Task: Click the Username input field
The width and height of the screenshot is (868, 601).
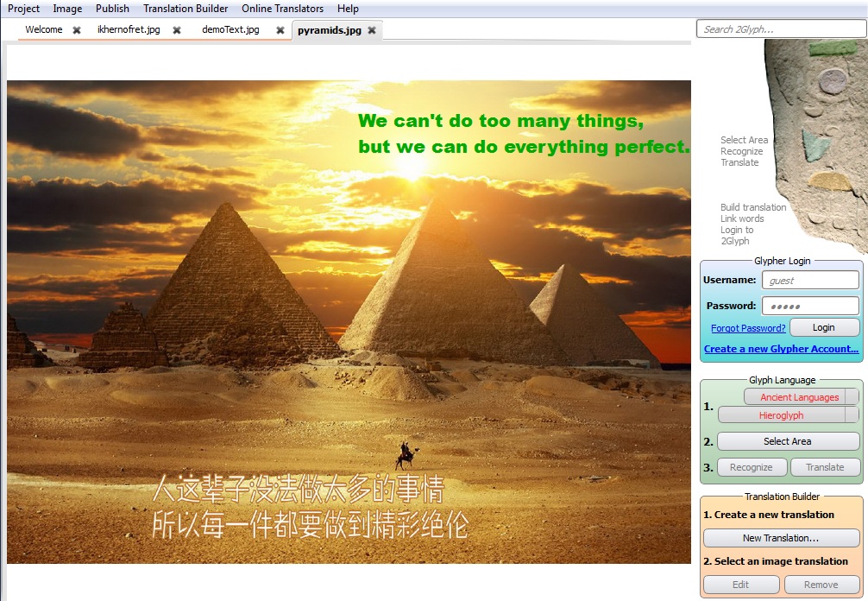Action: tap(810, 281)
